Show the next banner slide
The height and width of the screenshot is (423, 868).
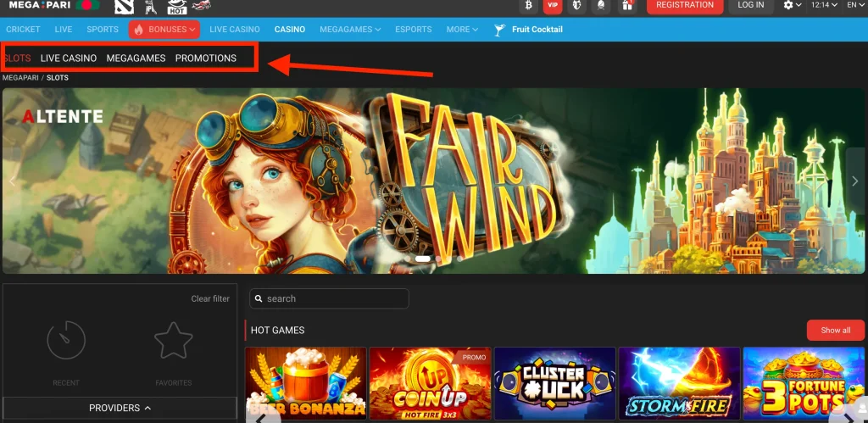pos(855,181)
